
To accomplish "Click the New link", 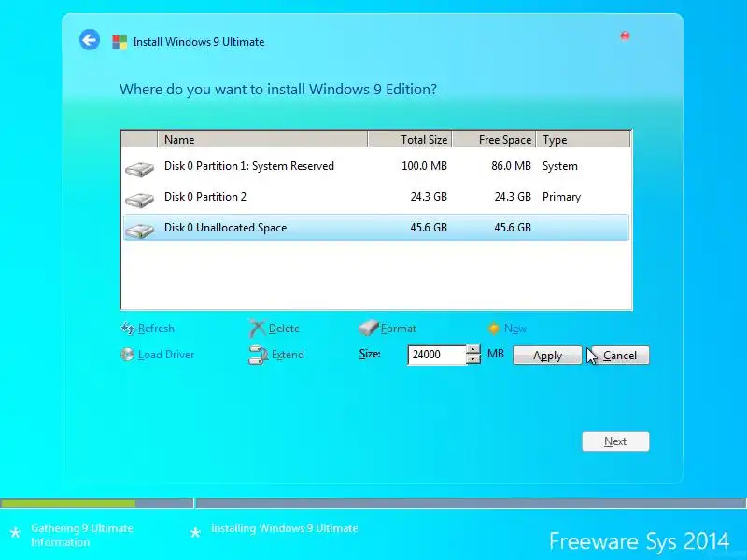I will [x=515, y=329].
